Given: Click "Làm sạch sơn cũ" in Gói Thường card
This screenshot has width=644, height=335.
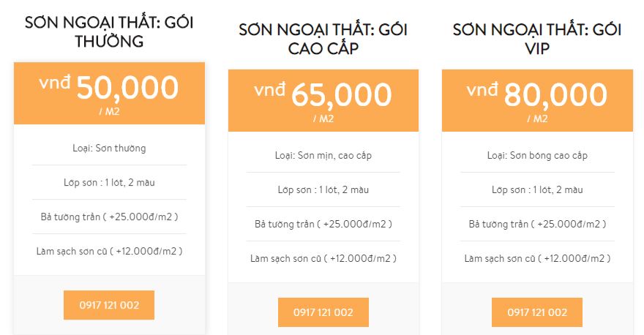Looking at the screenshot, I should point(109,251).
